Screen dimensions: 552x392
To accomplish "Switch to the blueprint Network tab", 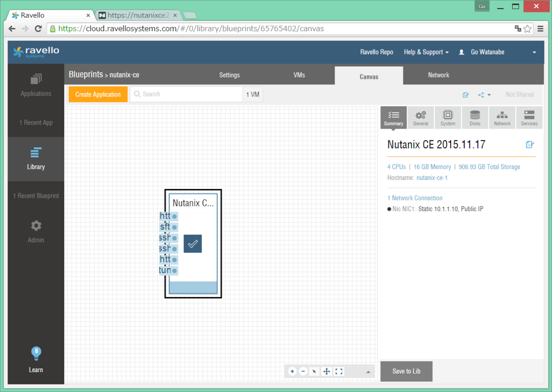I will point(438,75).
